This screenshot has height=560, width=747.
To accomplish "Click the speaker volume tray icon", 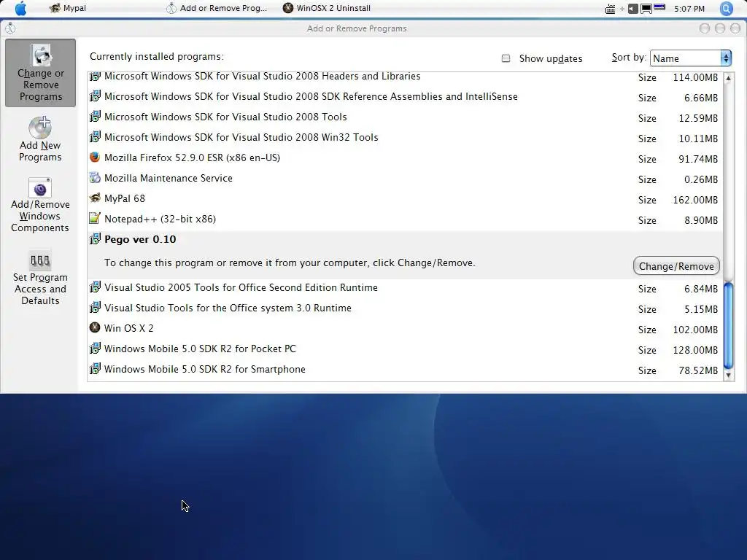I will pyautogui.click(x=632, y=9).
